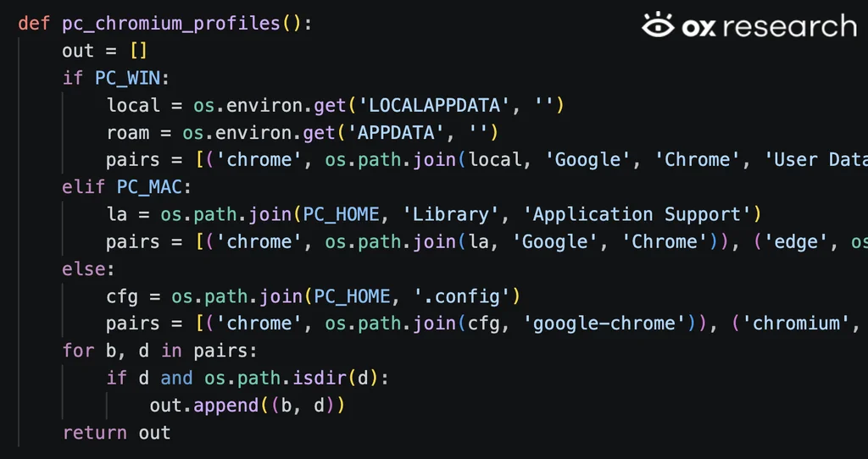
Task: Click the 'APPDATA' string on the roam line
Action: [x=397, y=133]
